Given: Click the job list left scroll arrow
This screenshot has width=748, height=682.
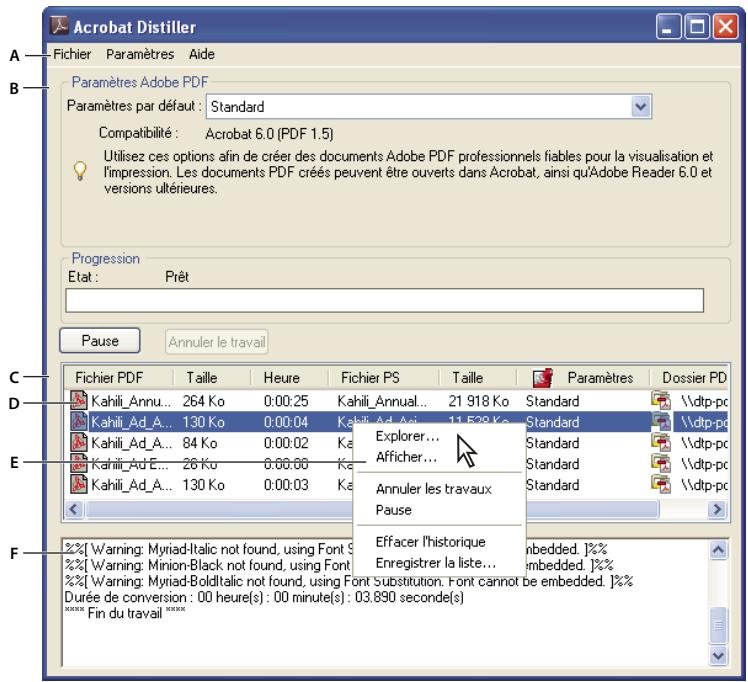Looking at the screenshot, I should [73, 509].
